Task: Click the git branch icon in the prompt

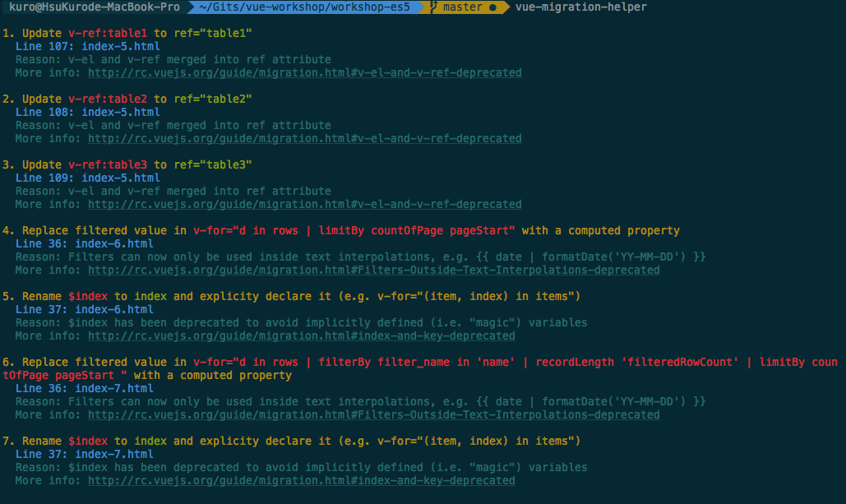Action: (433, 7)
